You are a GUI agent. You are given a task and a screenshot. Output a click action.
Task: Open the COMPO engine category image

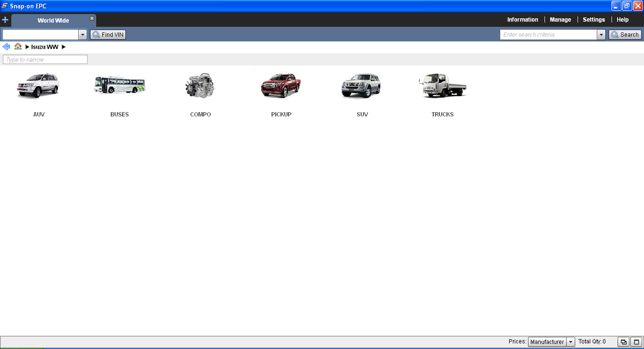pyautogui.click(x=200, y=86)
